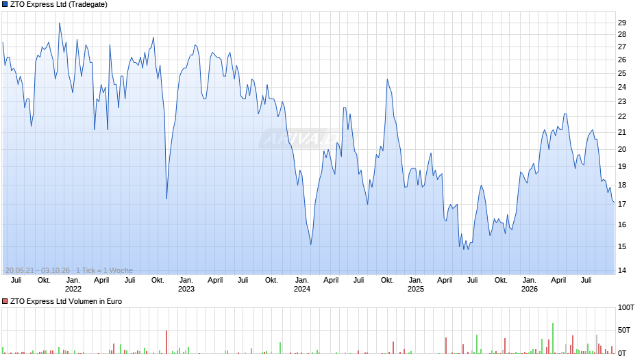Click the blue ZTO Express legend square
The height and width of the screenshot is (360, 644).
pos(5,5)
